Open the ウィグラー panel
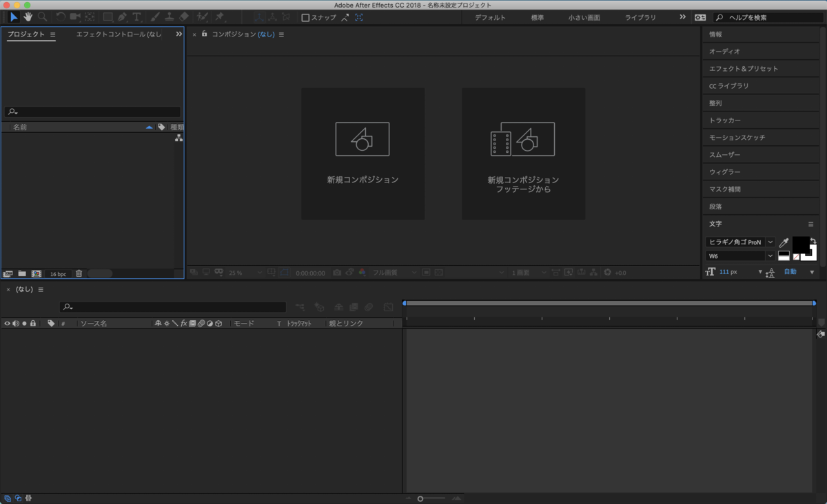Screen dimensions: 827x504 tap(762, 172)
